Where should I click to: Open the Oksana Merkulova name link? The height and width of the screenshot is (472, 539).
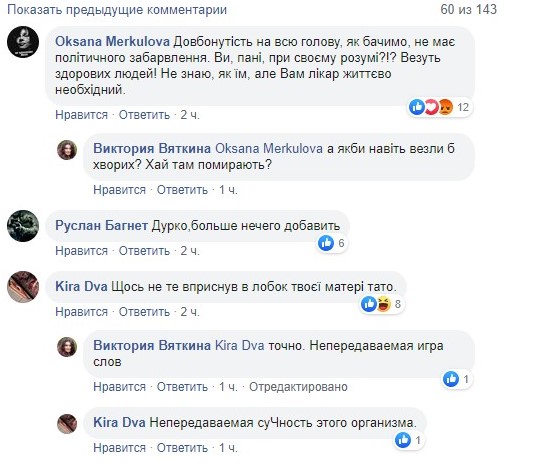tap(112, 42)
